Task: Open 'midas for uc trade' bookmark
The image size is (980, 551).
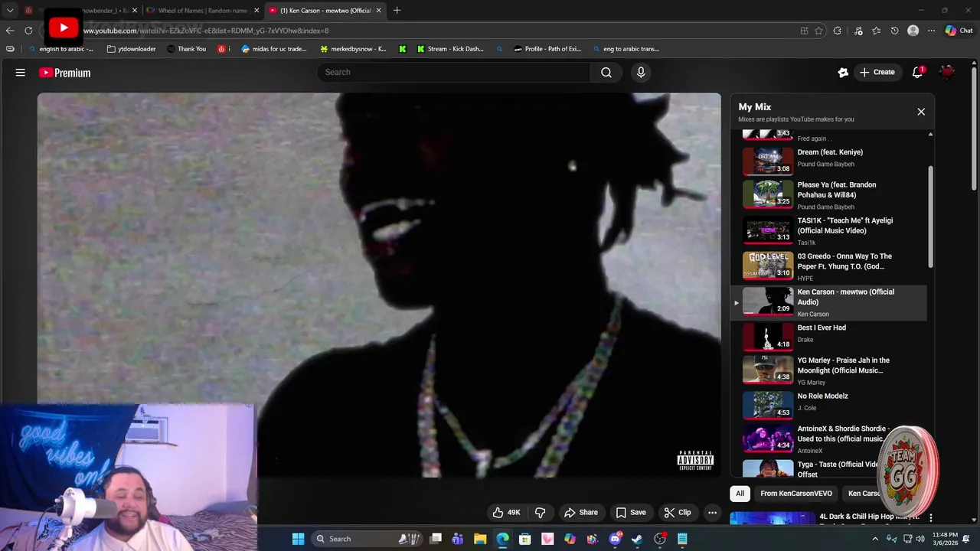Action: [273, 49]
